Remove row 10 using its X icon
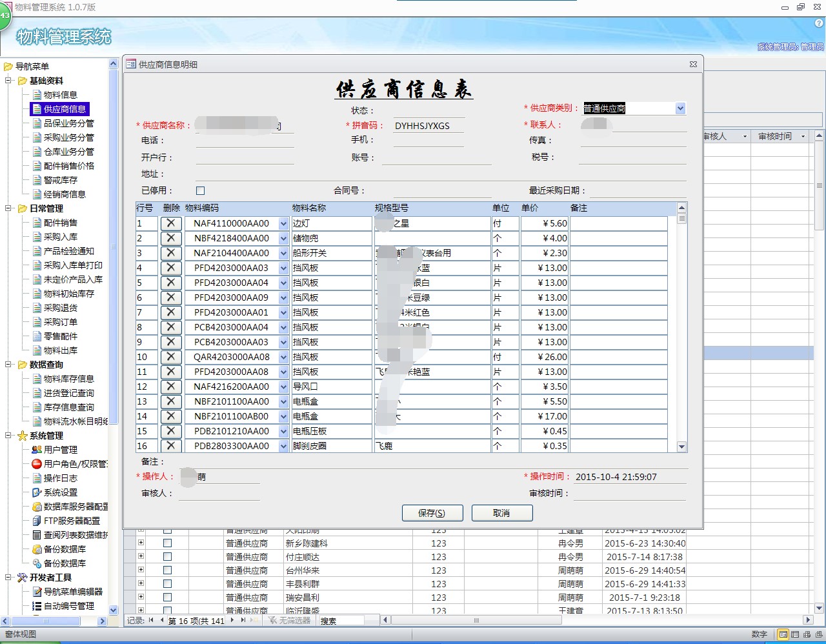The height and width of the screenshot is (644, 826). tap(170, 357)
